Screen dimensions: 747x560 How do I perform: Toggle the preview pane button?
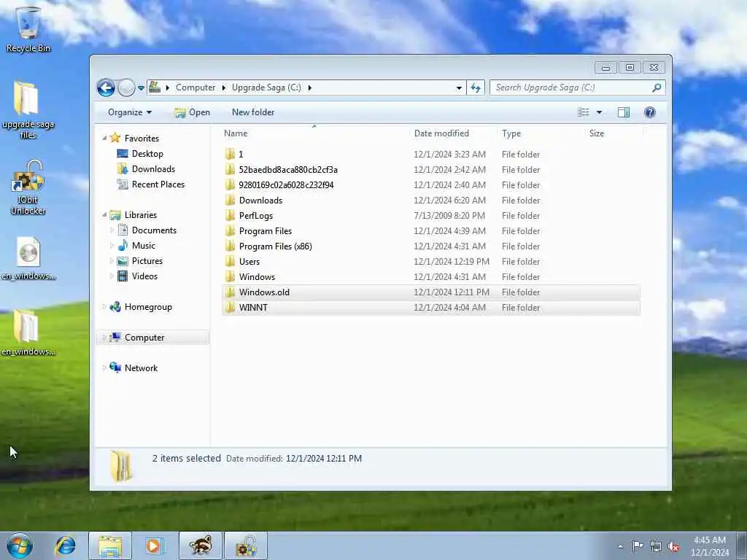point(624,112)
